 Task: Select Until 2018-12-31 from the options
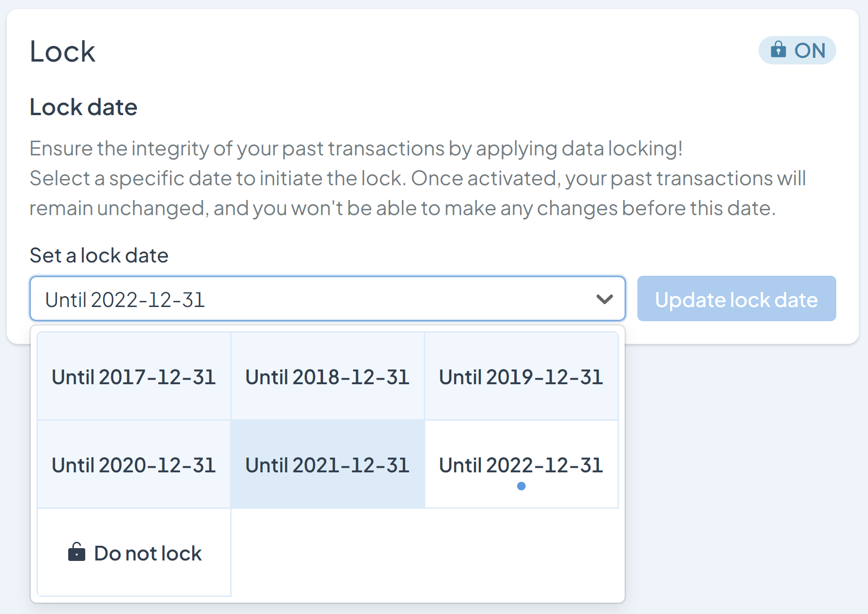click(x=327, y=377)
